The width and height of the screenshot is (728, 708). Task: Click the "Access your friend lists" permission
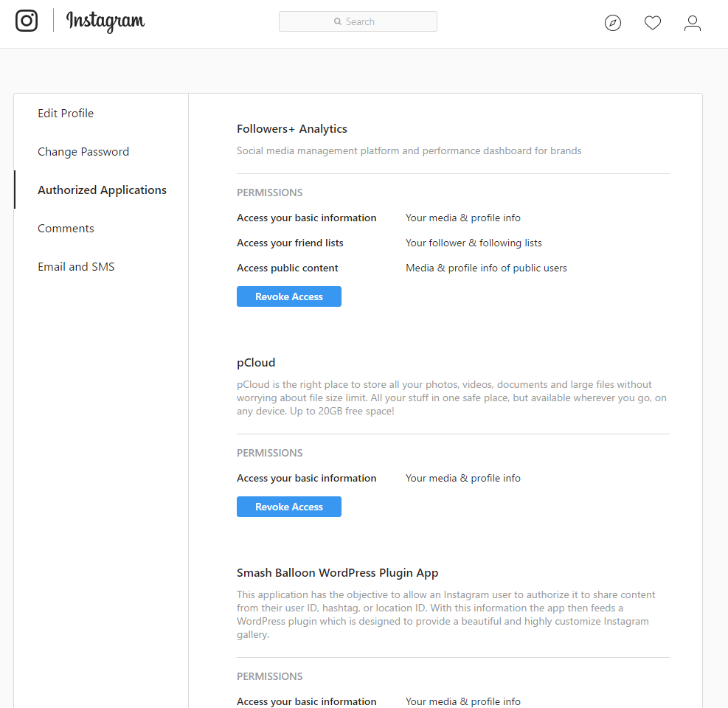[290, 243]
